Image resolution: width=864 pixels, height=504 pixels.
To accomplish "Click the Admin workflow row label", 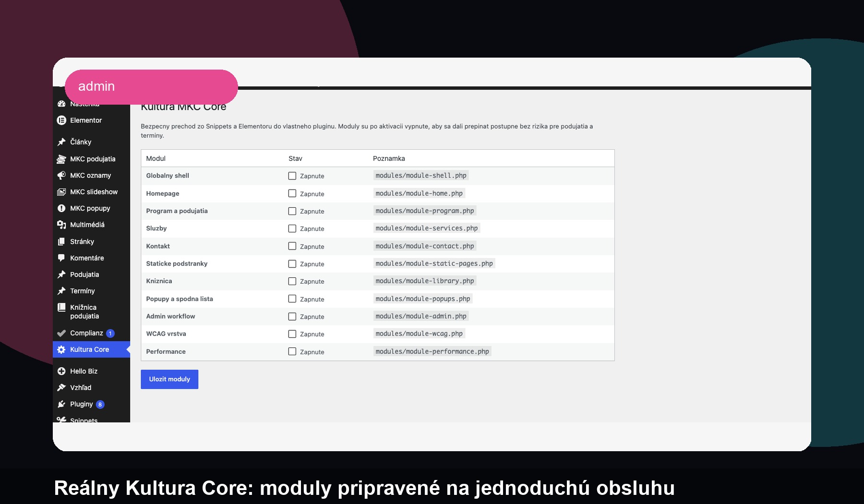I will 170,316.
